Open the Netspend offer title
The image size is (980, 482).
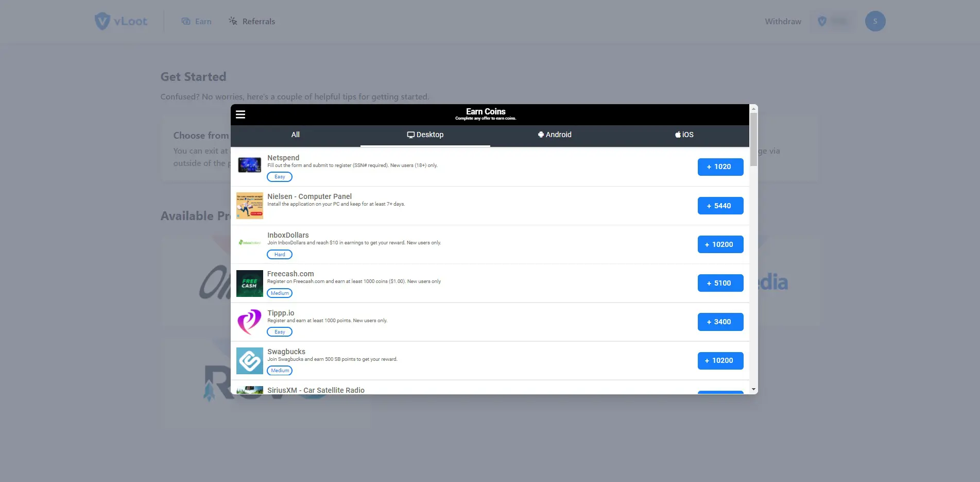pos(283,158)
